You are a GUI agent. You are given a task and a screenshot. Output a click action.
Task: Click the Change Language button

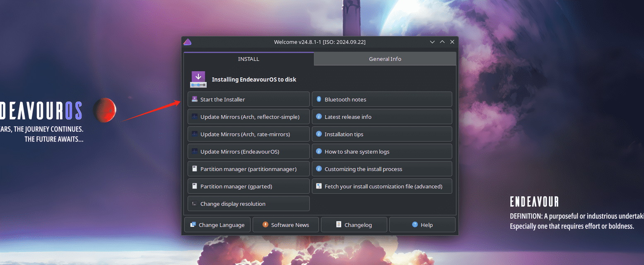tap(217, 225)
